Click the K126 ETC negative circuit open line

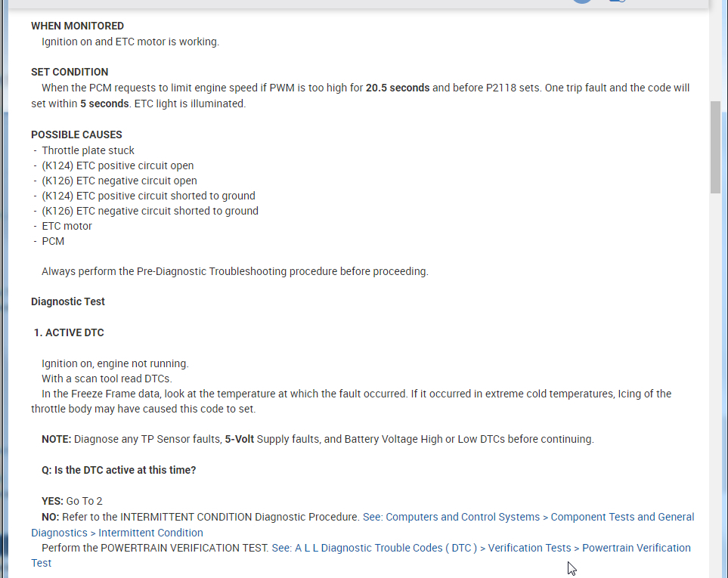119,181
